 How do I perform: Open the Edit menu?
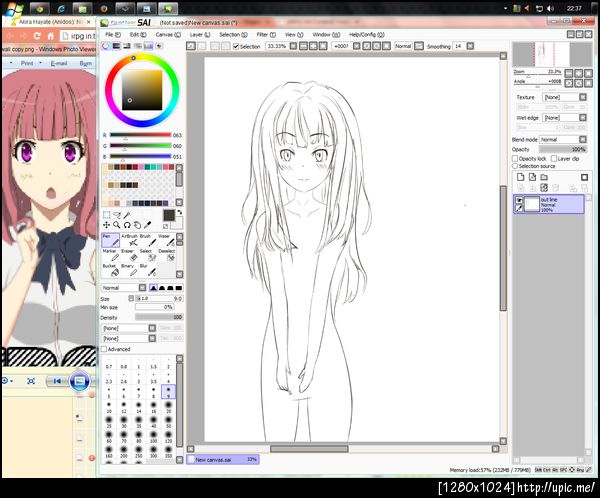(138, 34)
